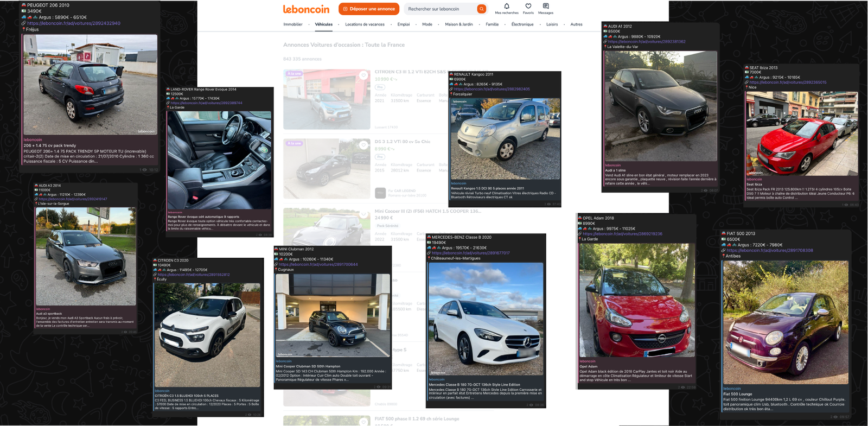The height and width of the screenshot is (426, 868).
Task: Open the Peugeot 206 car photo
Action: (x=91, y=85)
